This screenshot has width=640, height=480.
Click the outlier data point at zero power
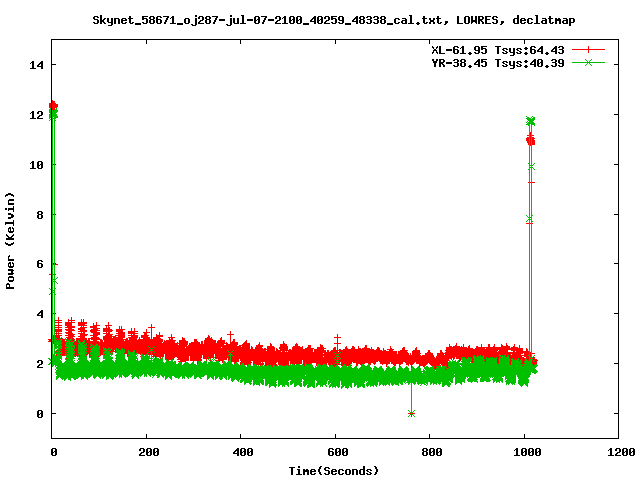pos(411,413)
